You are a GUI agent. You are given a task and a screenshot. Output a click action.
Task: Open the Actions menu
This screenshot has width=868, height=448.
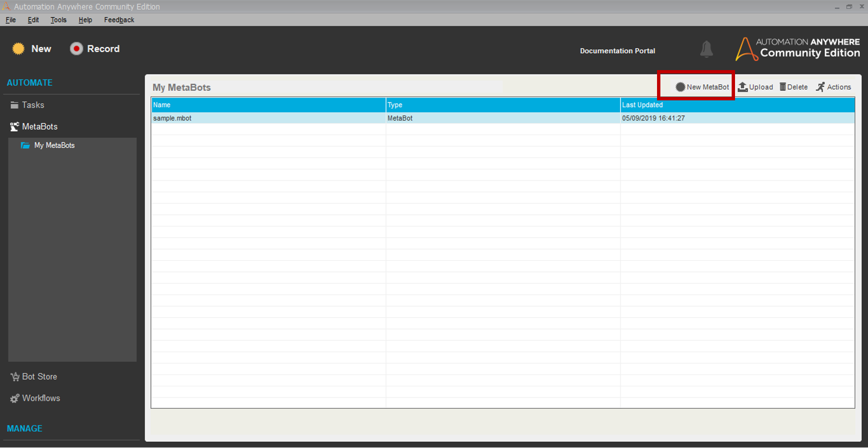(x=833, y=87)
